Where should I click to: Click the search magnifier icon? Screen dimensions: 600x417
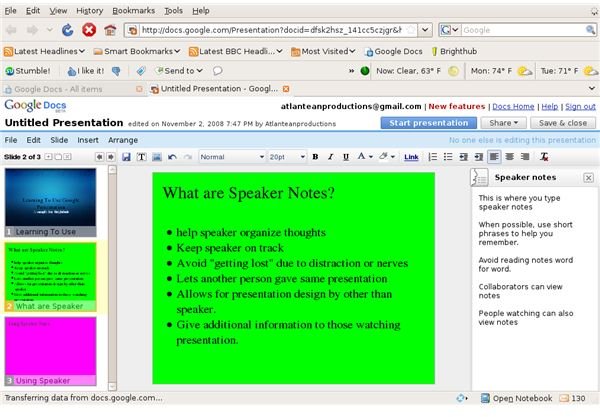[x=590, y=30]
